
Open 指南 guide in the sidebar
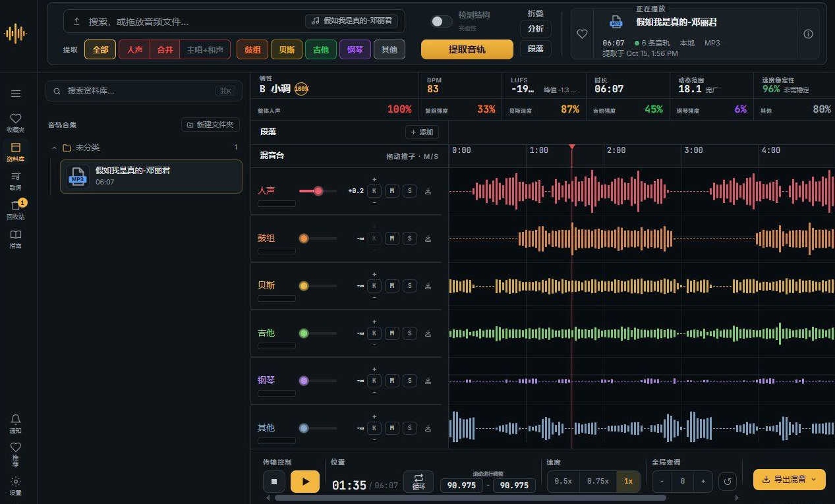(16, 238)
